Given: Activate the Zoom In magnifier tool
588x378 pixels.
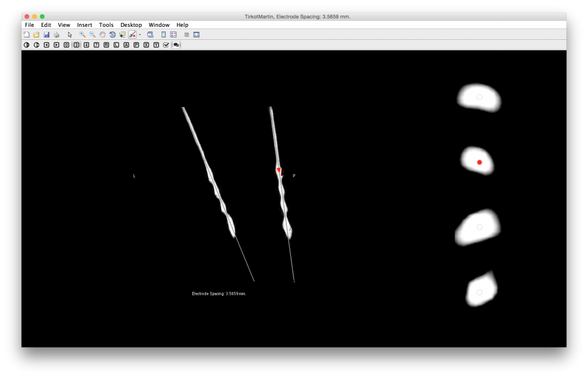Looking at the screenshot, I should pyautogui.click(x=82, y=34).
